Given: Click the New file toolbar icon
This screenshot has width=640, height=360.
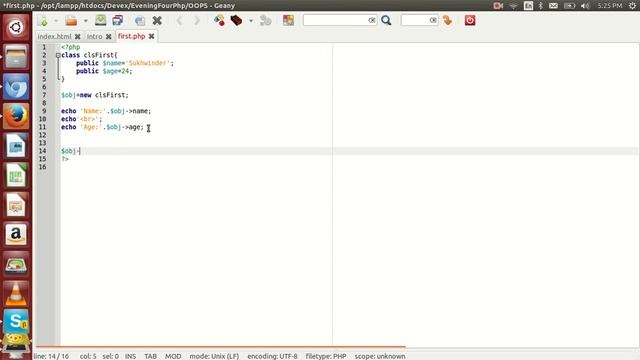Looking at the screenshot, I should pos(43,20).
